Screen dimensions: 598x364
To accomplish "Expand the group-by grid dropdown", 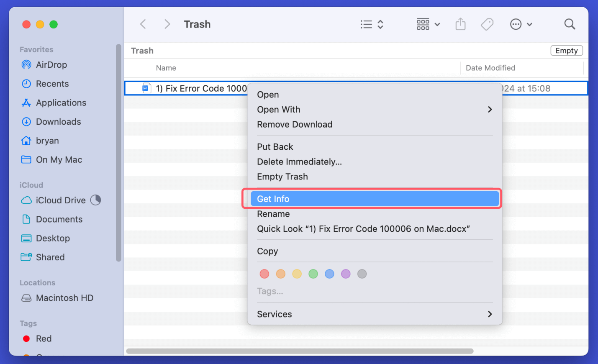I will (x=428, y=24).
